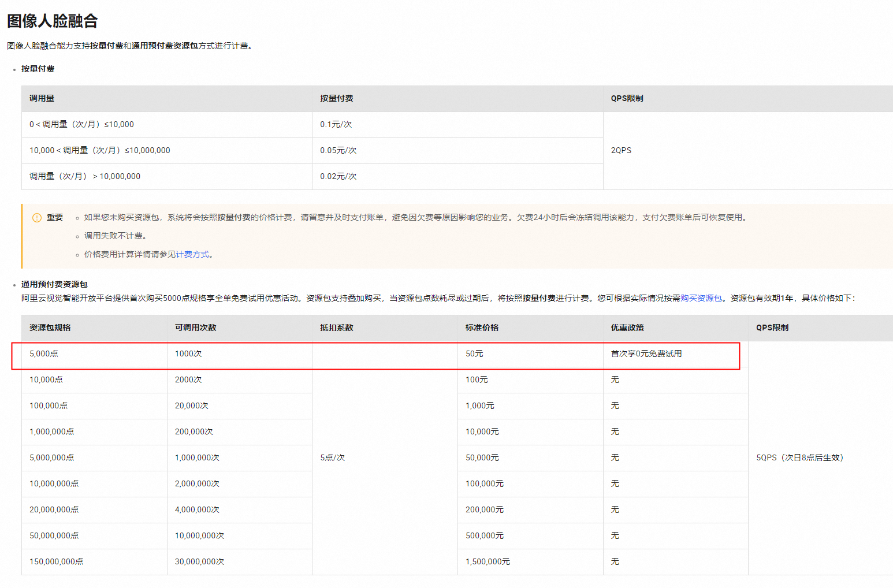
Task: Select the 0.1元/次 price cell
Action: (457, 125)
